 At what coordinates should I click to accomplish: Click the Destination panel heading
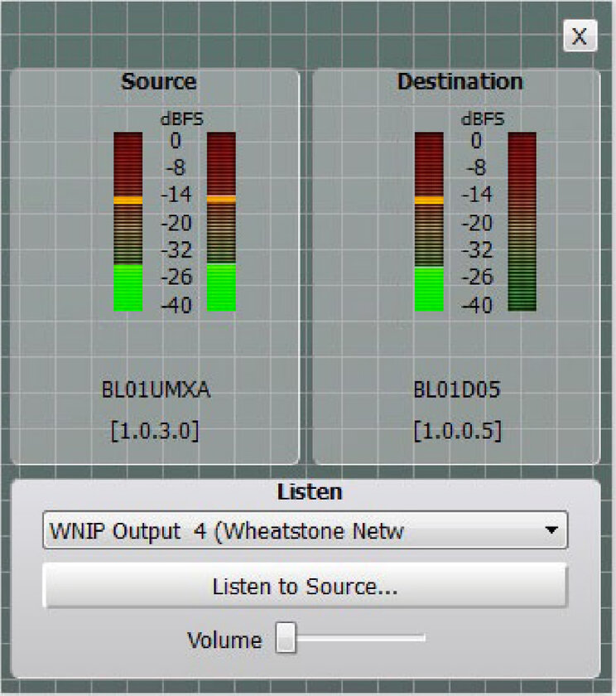(460, 82)
